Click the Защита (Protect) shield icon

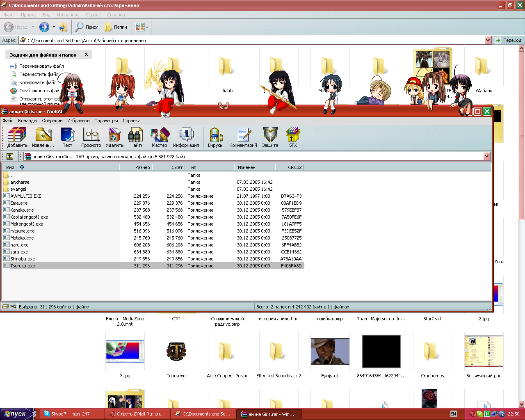[270, 137]
